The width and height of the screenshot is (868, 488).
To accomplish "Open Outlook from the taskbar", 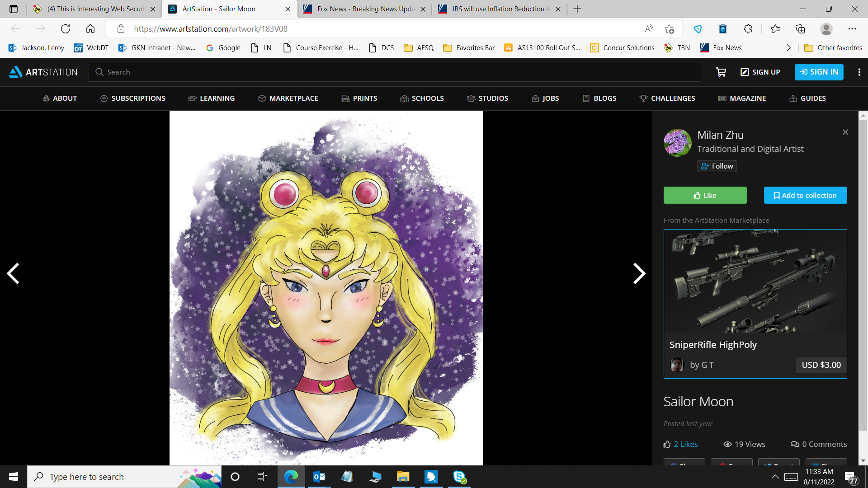I will click(319, 477).
